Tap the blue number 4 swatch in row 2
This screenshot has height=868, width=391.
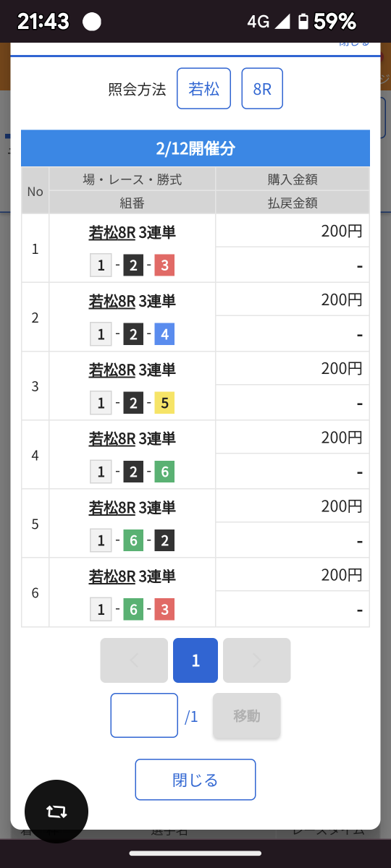point(164,334)
